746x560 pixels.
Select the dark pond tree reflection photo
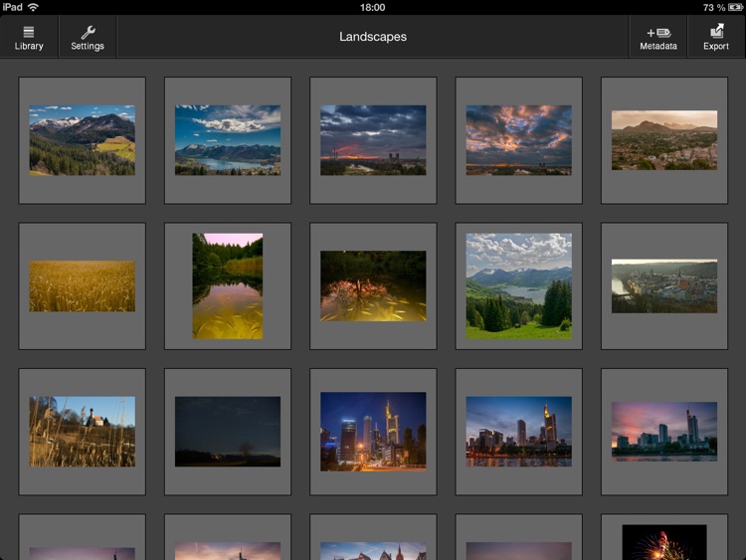click(373, 285)
